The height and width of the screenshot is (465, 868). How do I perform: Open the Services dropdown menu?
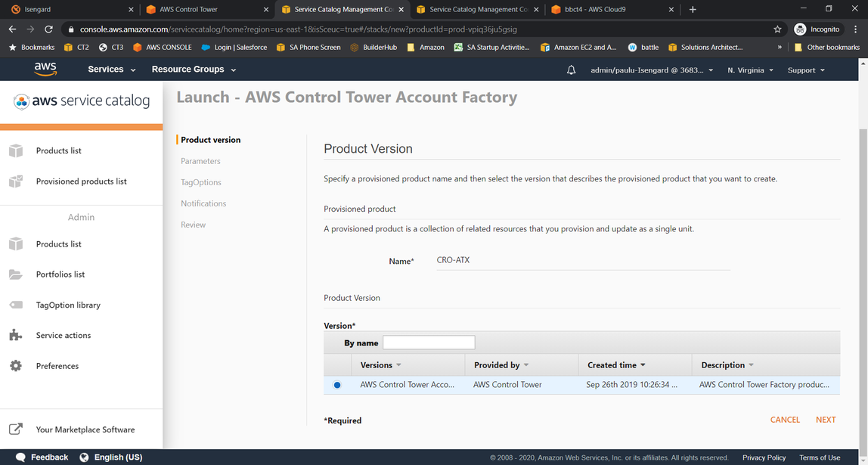111,70
